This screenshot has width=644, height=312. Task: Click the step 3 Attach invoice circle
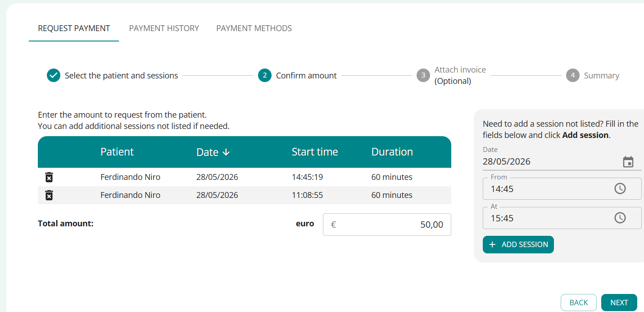pos(423,75)
